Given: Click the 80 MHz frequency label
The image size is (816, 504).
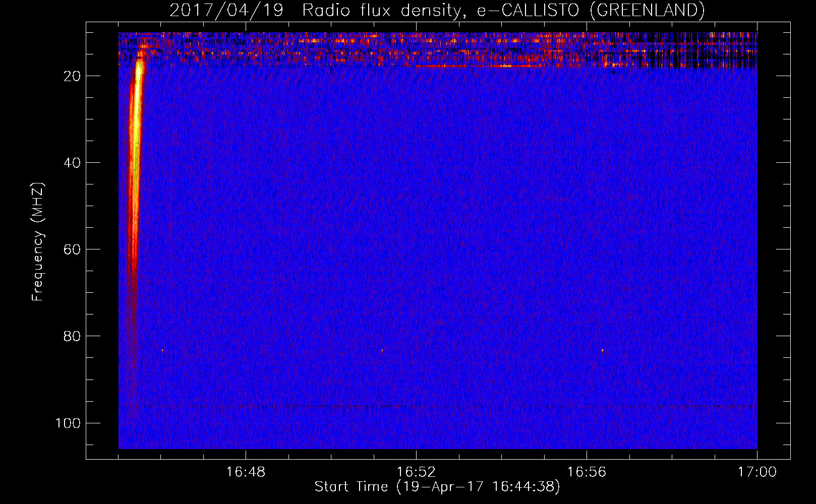Looking at the screenshot, I should click(72, 336).
